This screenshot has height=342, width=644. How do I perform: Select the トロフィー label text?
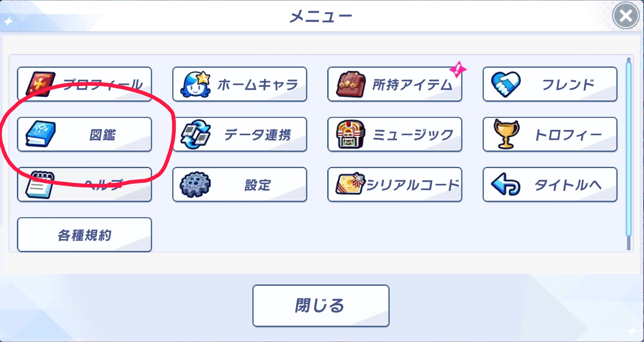point(568,135)
